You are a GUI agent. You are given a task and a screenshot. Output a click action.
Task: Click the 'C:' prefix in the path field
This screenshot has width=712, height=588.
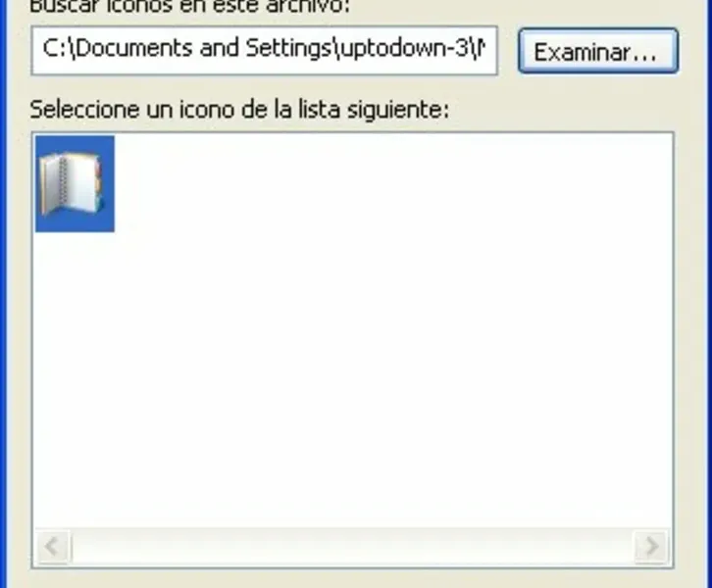tap(55, 49)
